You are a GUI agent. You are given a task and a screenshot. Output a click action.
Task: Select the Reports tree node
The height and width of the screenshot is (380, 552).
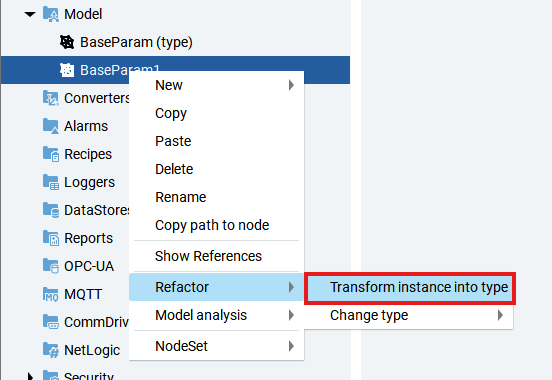tap(88, 238)
